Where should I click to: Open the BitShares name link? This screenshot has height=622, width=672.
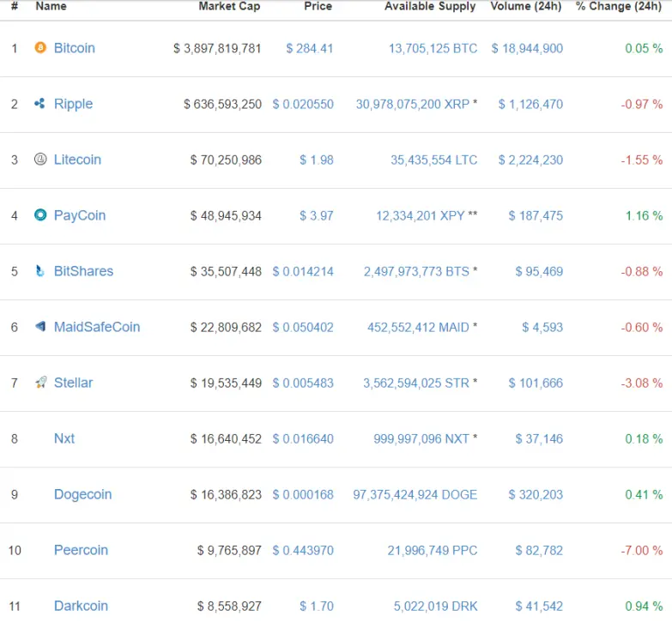(83, 271)
